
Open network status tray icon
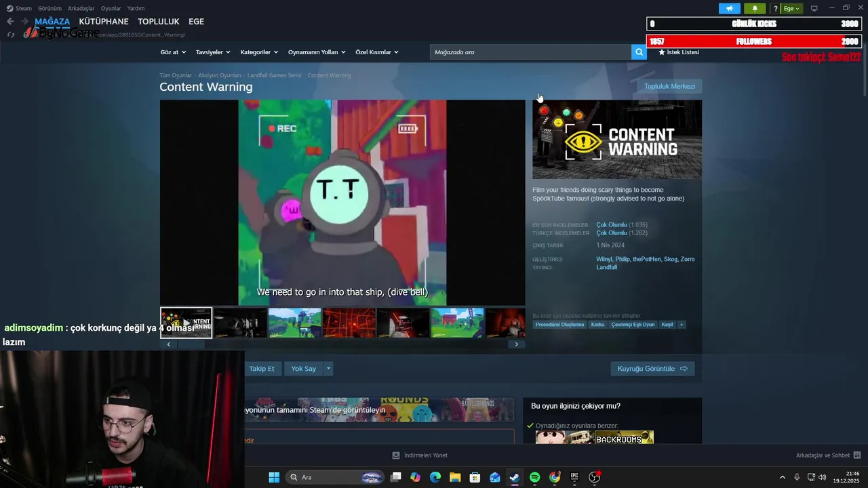point(811,477)
